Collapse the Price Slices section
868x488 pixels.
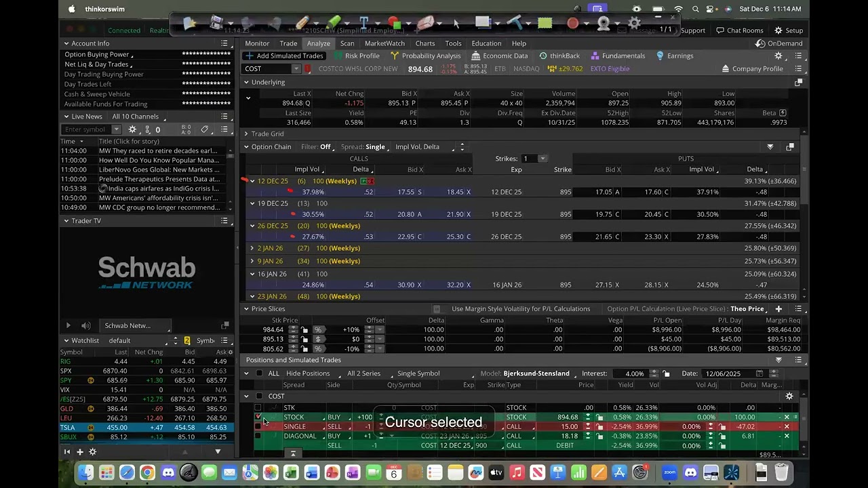246,309
